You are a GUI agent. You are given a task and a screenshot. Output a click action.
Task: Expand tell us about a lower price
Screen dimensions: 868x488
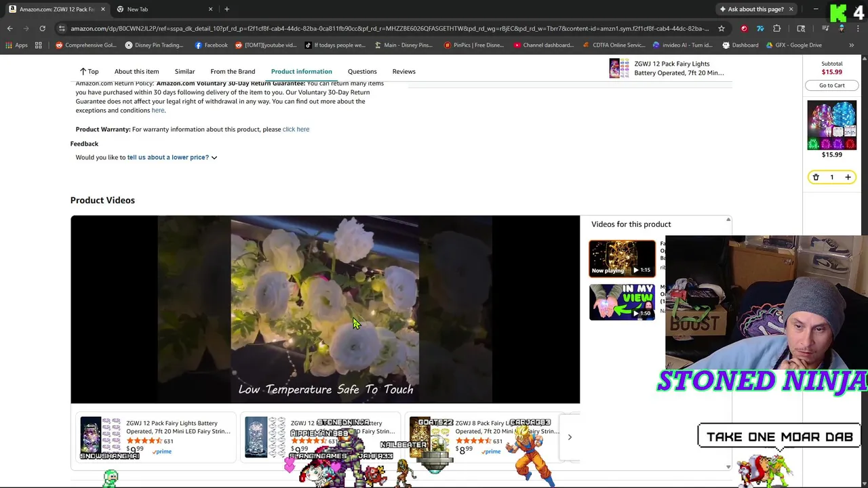(172, 157)
